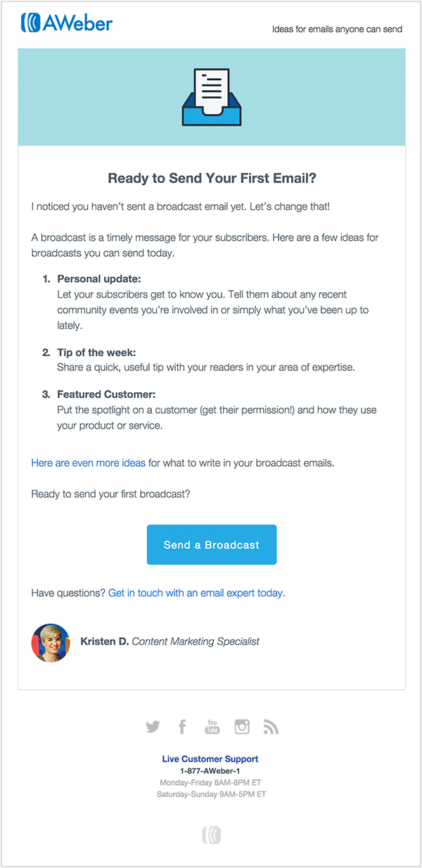Open the Twitter social icon
Image resolution: width=422 pixels, height=868 pixels.
point(153,727)
